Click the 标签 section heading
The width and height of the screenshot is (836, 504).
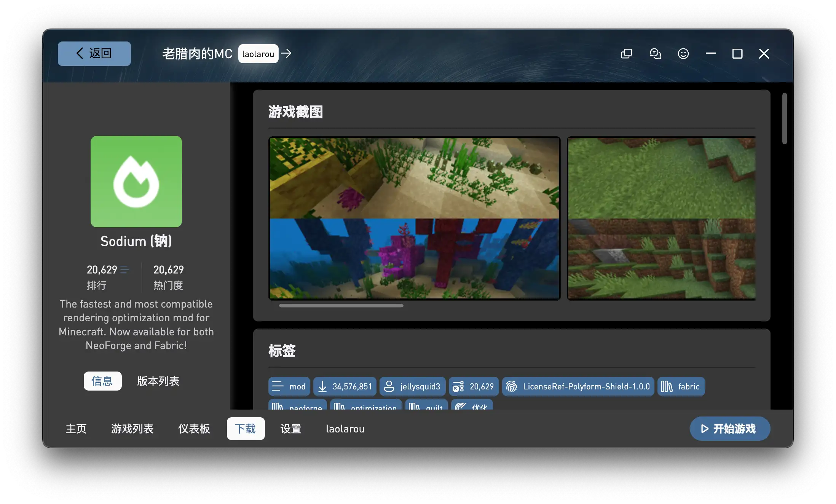point(282,351)
